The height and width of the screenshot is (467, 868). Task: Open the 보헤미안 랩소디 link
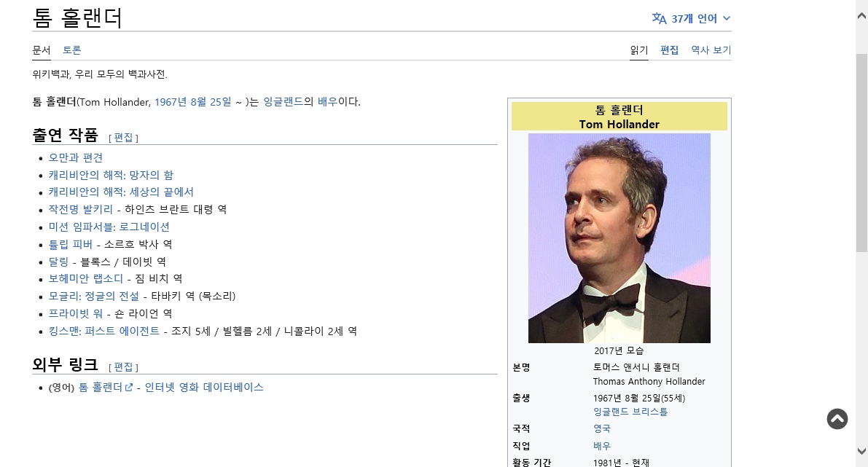(x=85, y=278)
